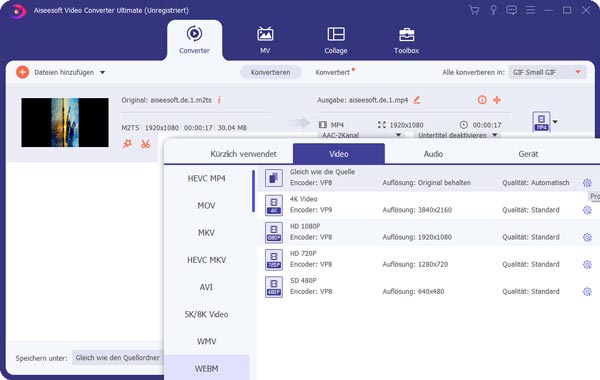Screen dimensions: 600x380
Task: Click the register key icon
Action: [493, 10]
